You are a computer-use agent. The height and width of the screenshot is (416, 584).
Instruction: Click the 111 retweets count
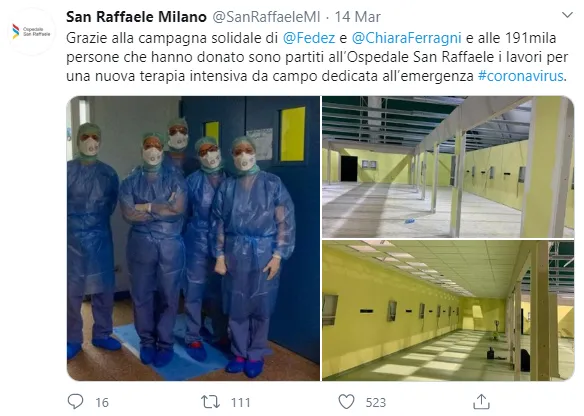click(240, 403)
